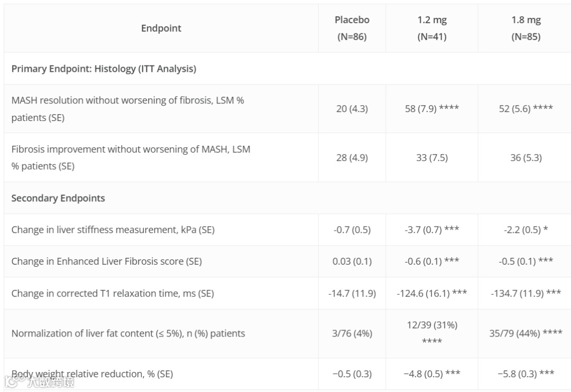Click the Primary Endpoint: Histology section row

[104, 69]
